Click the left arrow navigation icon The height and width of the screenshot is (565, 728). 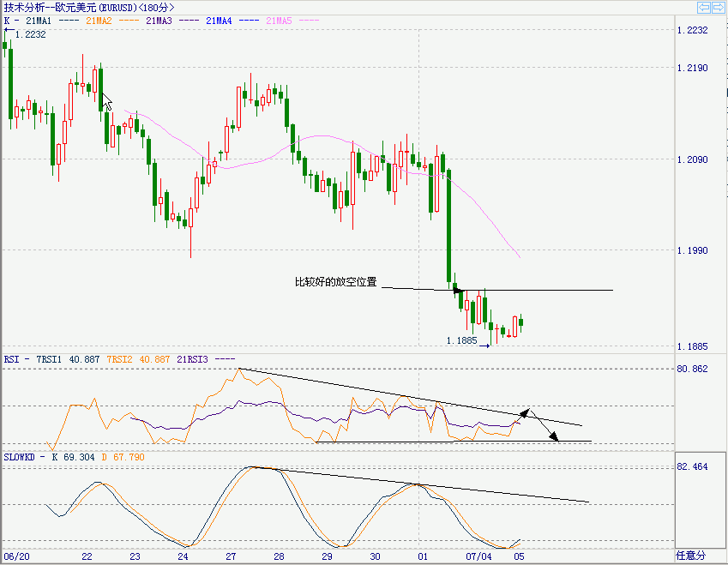[704, 8]
